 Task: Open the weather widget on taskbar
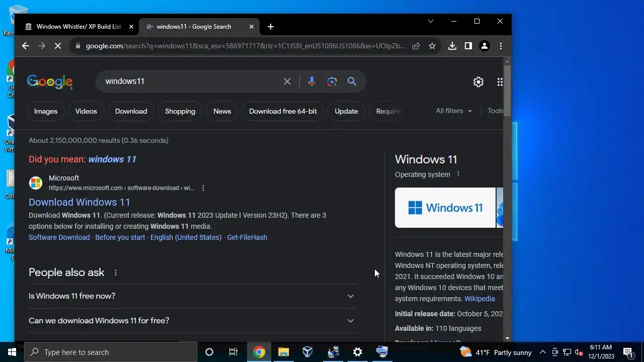(496, 352)
